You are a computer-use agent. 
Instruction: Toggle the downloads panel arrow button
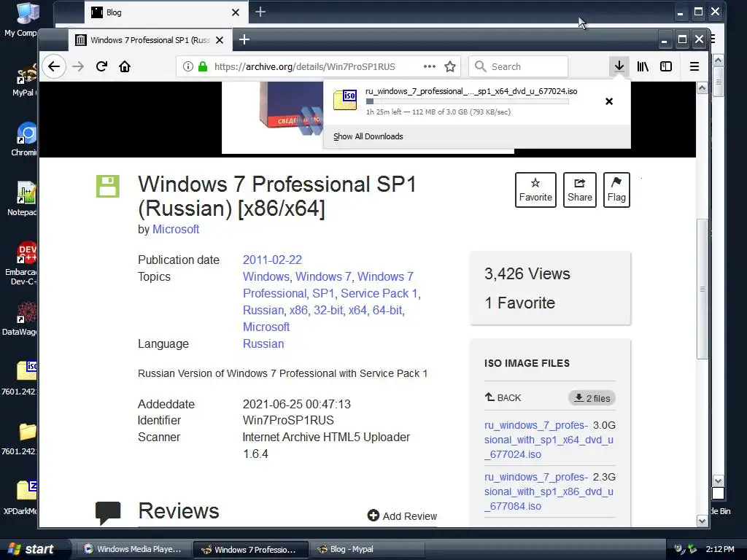[619, 66]
